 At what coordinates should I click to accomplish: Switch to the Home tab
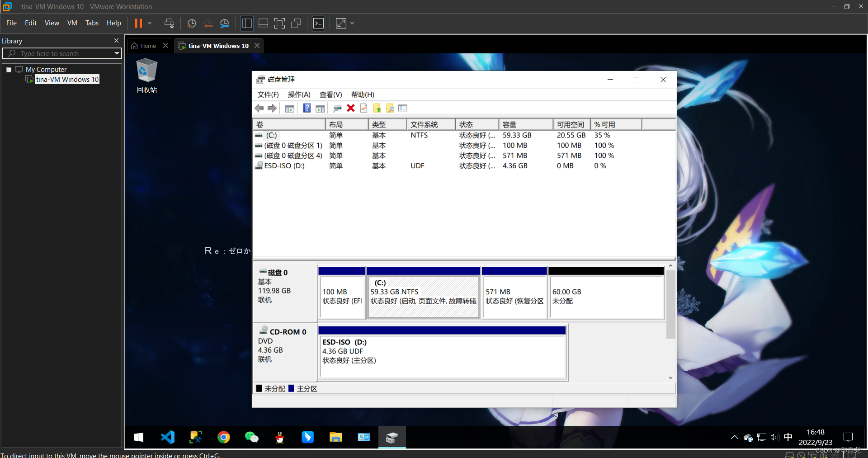tap(144, 46)
